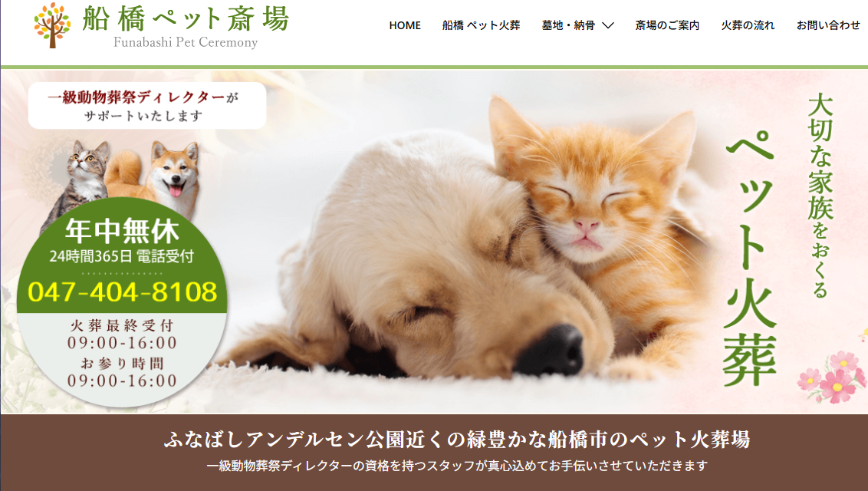Click the ふなばしアンデルセン公園近く heading
This screenshot has height=491, width=868.
[x=457, y=440]
